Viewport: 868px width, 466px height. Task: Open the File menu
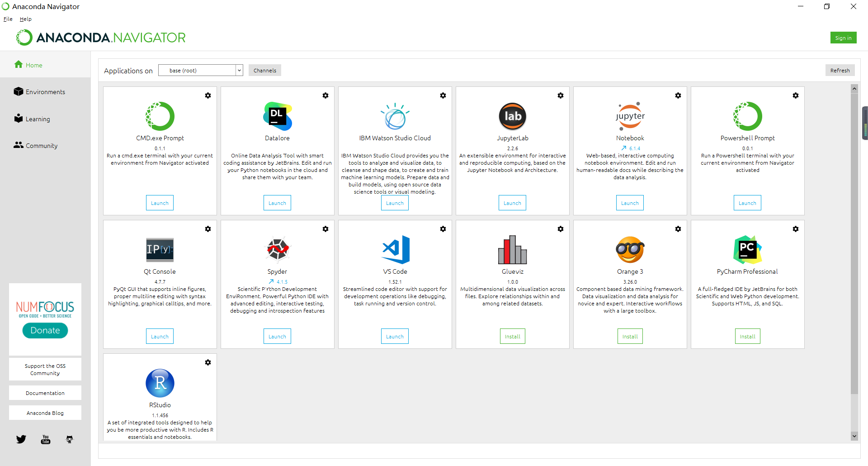point(8,19)
